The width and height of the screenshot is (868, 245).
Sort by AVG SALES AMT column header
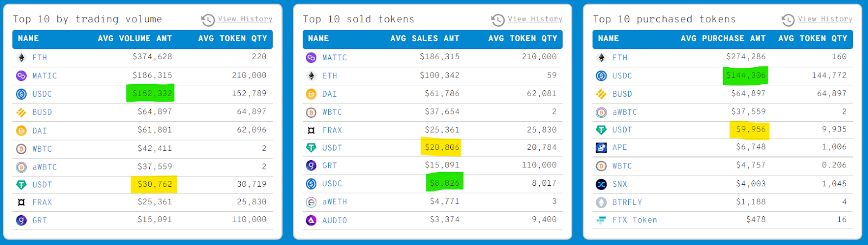[425, 39]
